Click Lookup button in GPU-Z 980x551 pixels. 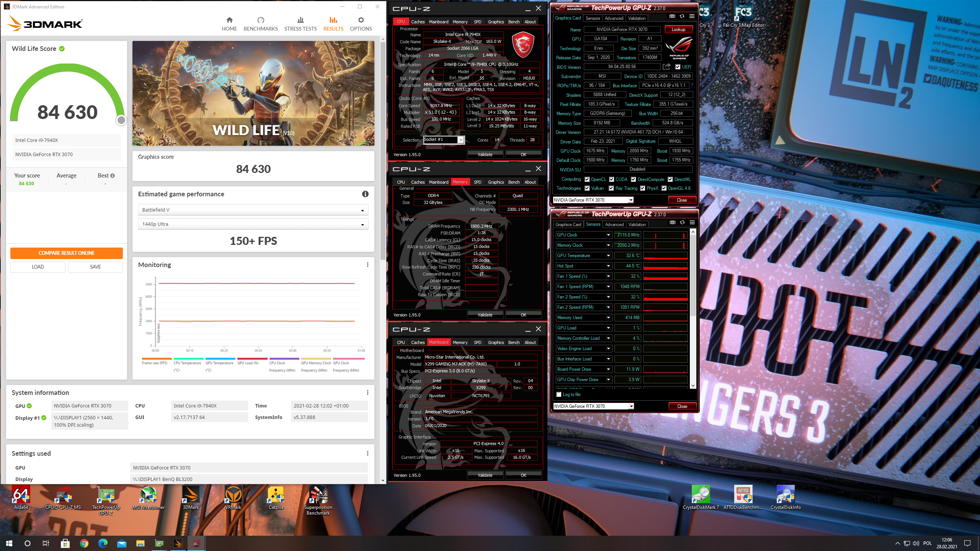point(678,29)
